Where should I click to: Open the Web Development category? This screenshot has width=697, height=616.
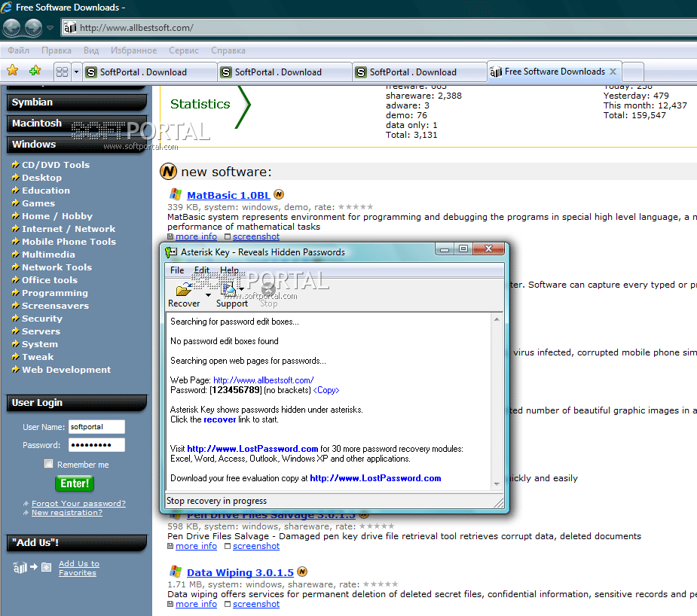66,370
